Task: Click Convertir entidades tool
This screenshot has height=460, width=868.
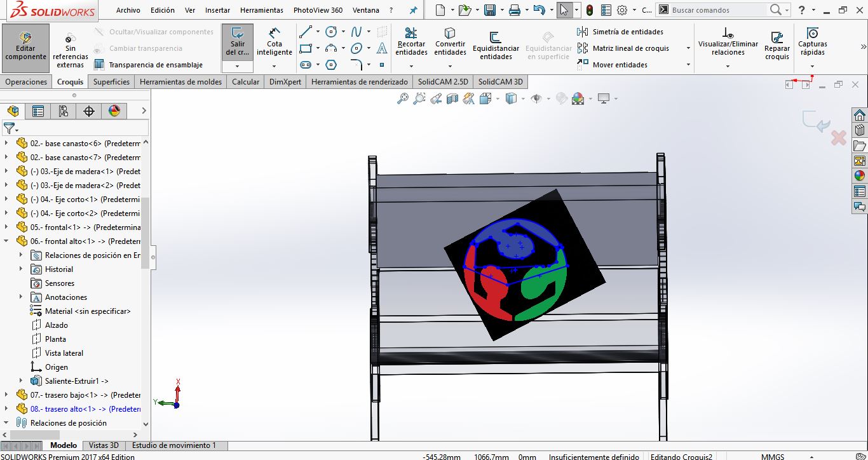Action: (x=451, y=42)
